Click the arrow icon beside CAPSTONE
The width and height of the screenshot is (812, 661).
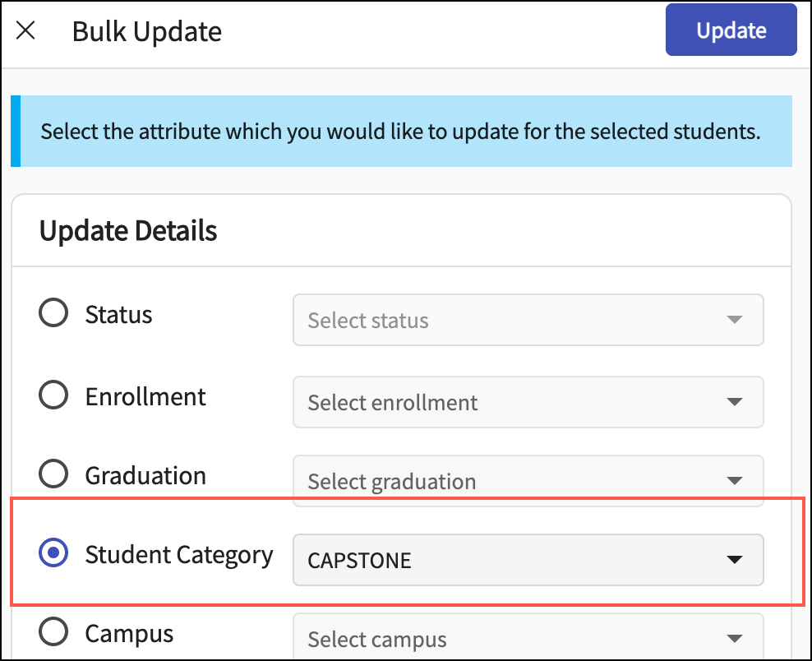(x=734, y=560)
